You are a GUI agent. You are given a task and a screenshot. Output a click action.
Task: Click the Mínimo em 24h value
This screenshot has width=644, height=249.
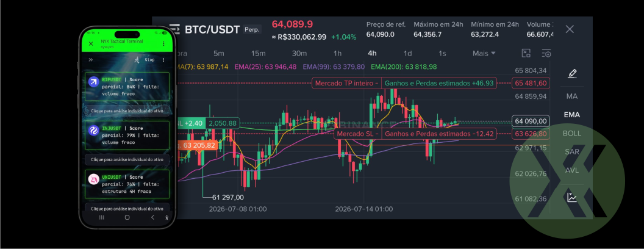tap(485, 35)
